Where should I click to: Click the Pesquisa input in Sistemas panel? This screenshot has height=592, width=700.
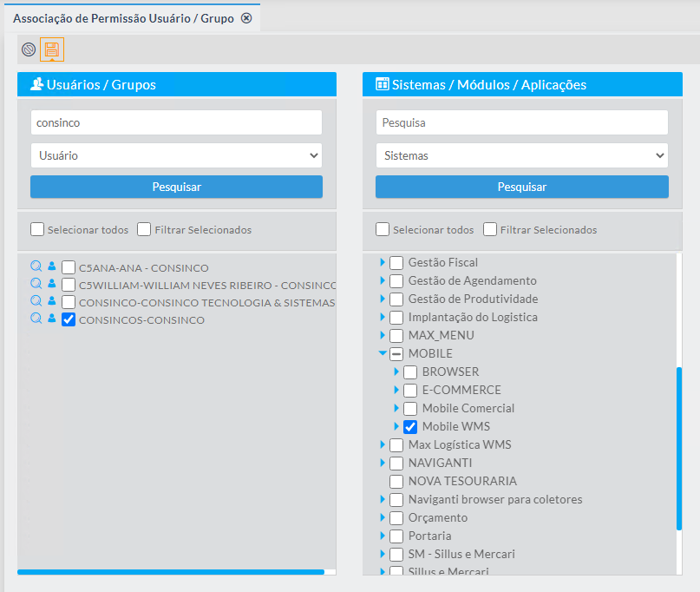[522, 122]
